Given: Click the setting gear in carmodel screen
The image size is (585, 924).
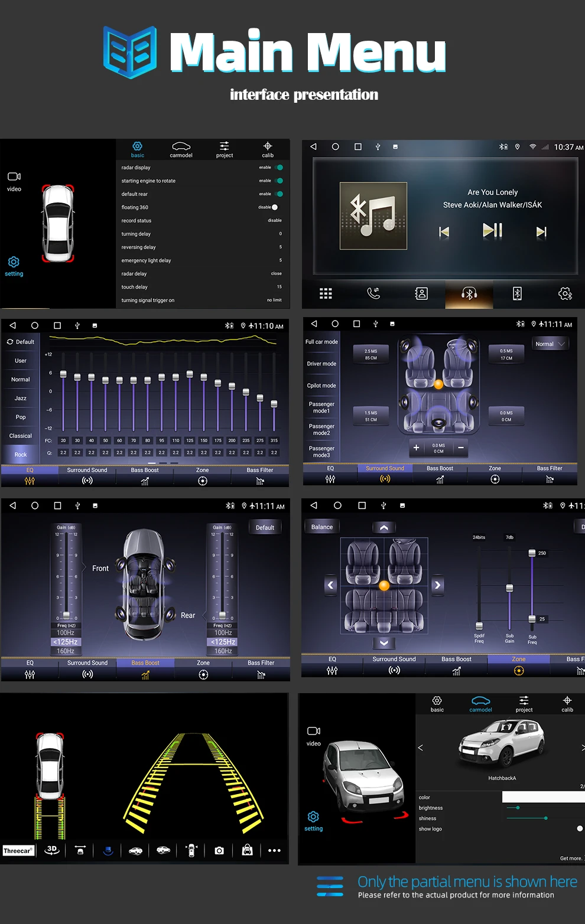Looking at the screenshot, I should pos(313,821).
